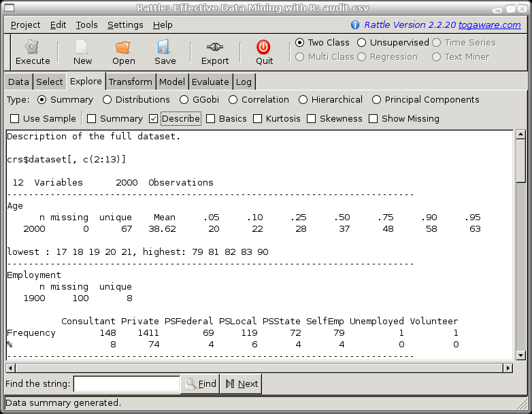Click the red Quit power icon

pos(264,47)
